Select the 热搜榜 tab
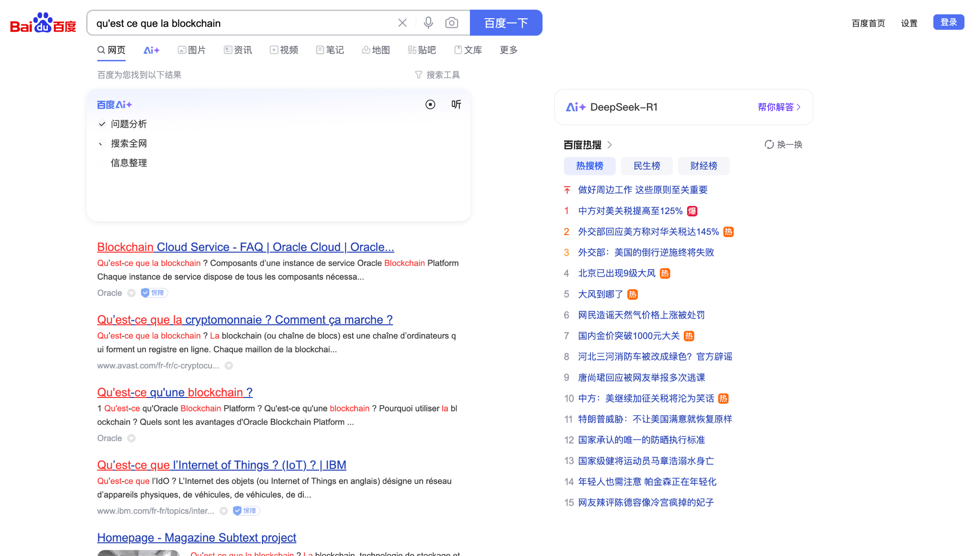This screenshot has width=980, height=556. tap(590, 166)
